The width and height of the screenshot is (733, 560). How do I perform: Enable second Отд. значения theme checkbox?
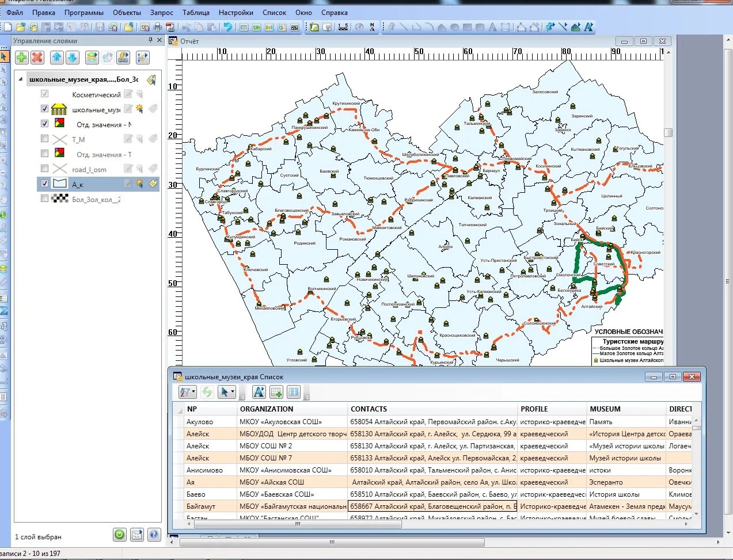(x=44, y=153)
